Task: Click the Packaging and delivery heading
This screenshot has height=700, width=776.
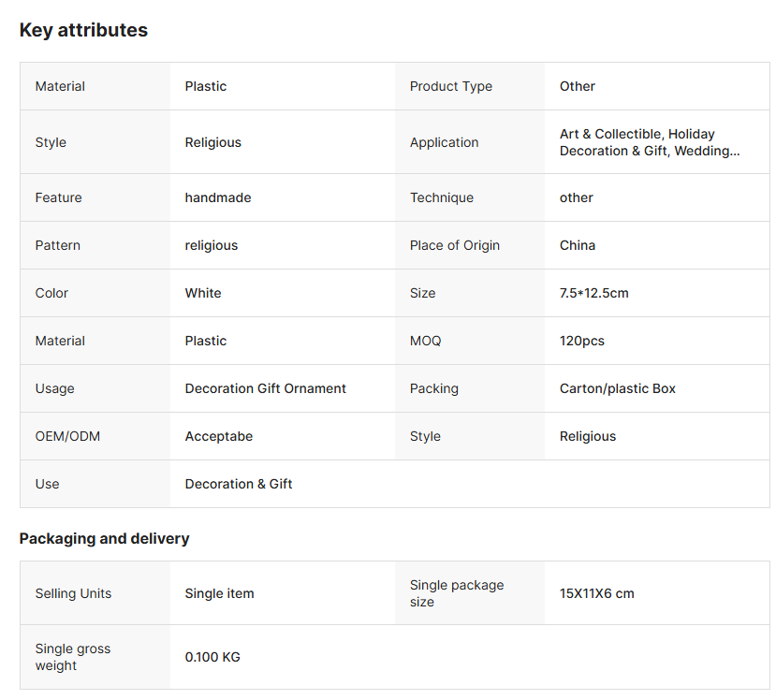Action: pos(104,538)
